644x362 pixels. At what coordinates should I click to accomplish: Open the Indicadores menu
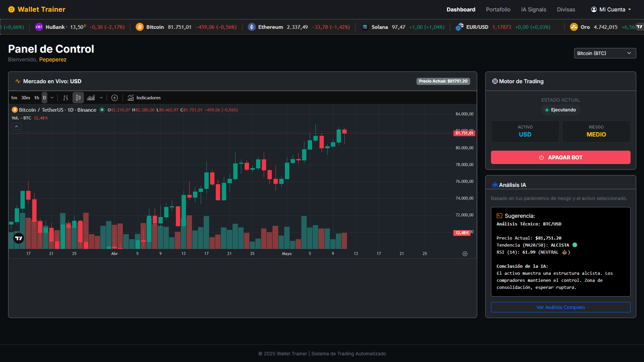click(x=144, y=98)
